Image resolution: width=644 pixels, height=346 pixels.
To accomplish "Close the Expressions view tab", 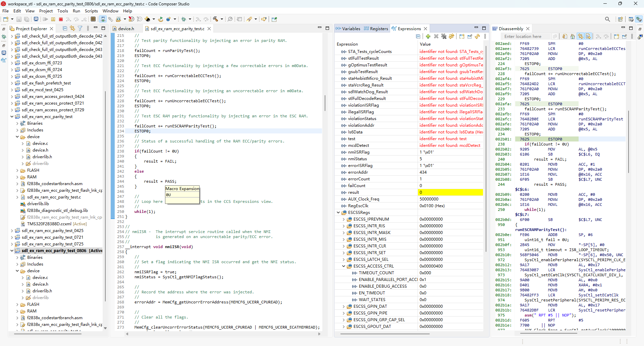I will click(426, 28).
